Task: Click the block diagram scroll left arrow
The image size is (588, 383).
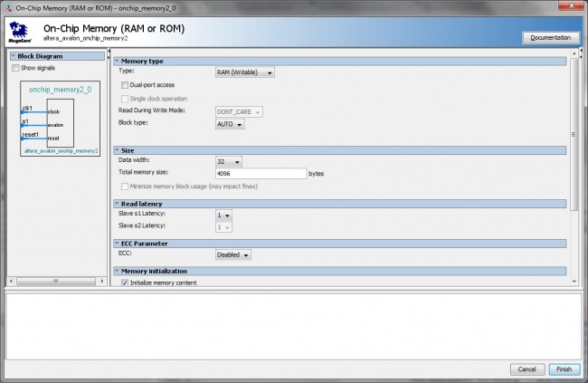Action: [x=11, y=281]
